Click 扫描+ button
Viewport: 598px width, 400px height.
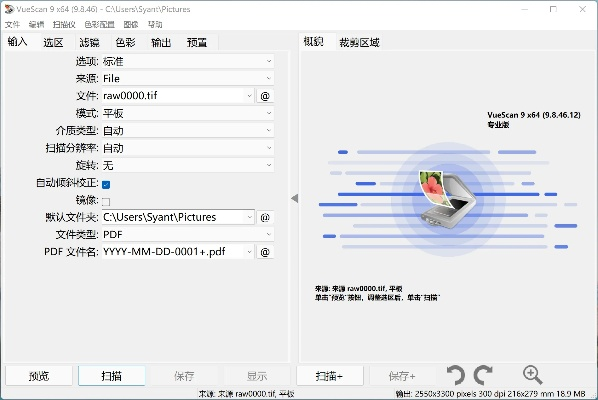pos(330,376)
